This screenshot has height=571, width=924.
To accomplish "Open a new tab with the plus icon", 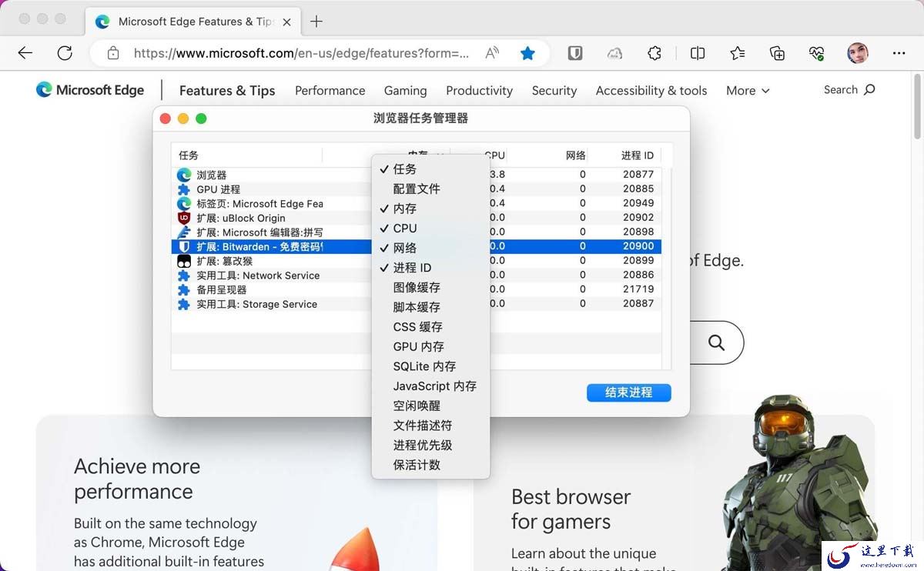I will tap(316, 22).
